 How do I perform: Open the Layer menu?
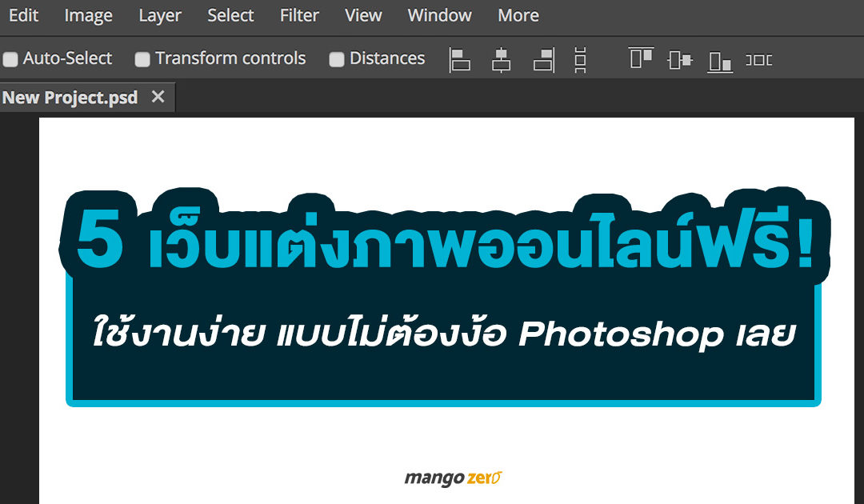pyautogui.click(x=160, y=15)
